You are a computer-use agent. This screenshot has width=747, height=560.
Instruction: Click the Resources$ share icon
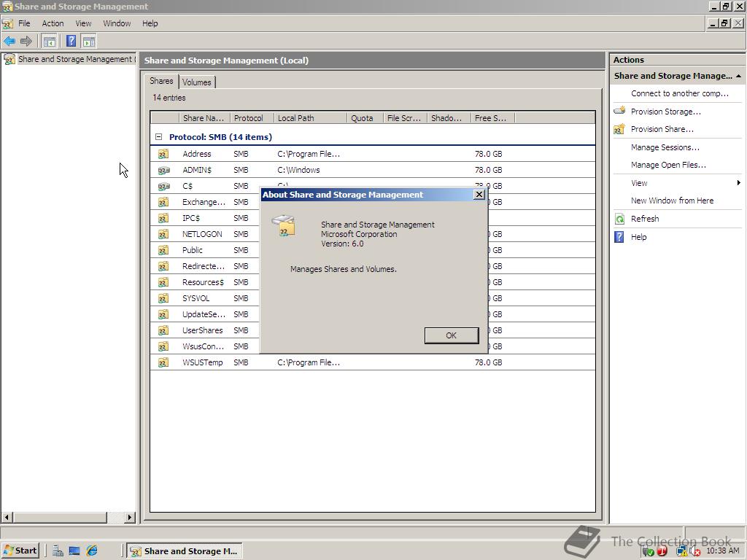click(163, 282)
